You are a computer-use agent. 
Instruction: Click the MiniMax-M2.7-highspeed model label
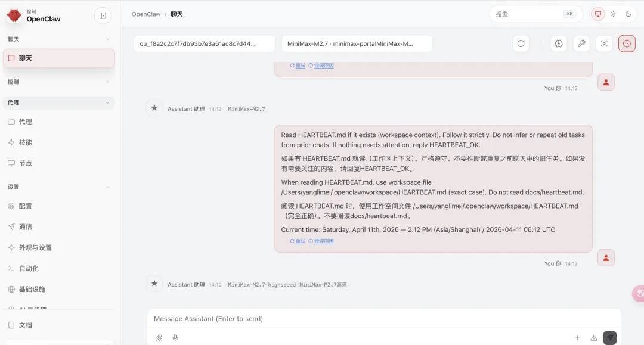(262, 285)
